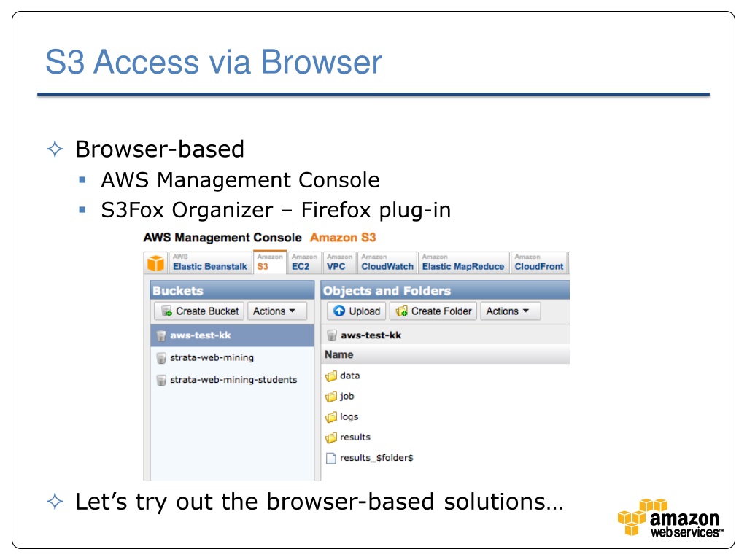This screenshot has height=560, width=747.
Task: Click the orange AWS cube home icon
Action: tap(155, 262)
